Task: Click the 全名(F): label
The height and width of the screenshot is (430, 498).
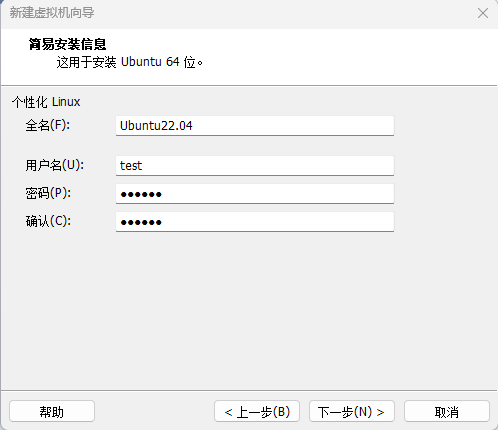Action: click(x=48, y=125)
